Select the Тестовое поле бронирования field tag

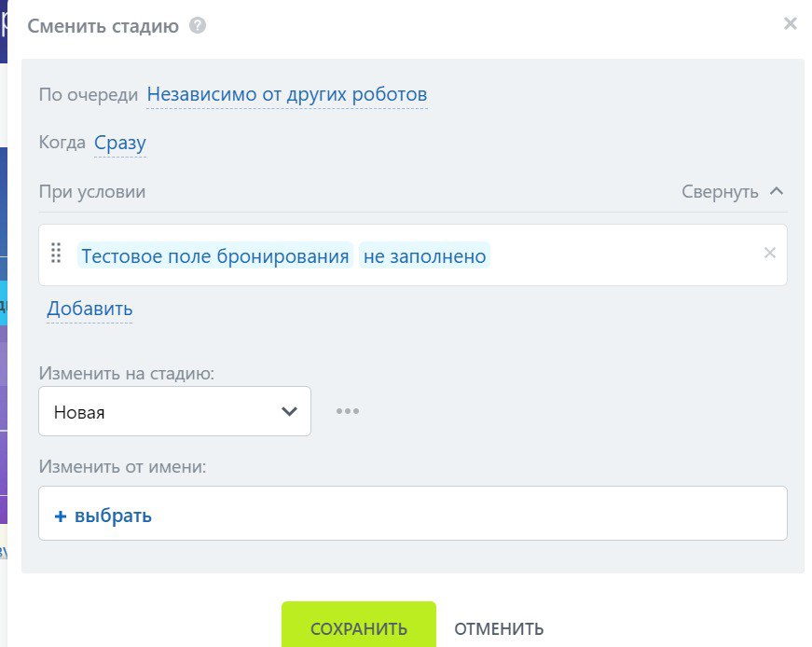coord(214,255)
